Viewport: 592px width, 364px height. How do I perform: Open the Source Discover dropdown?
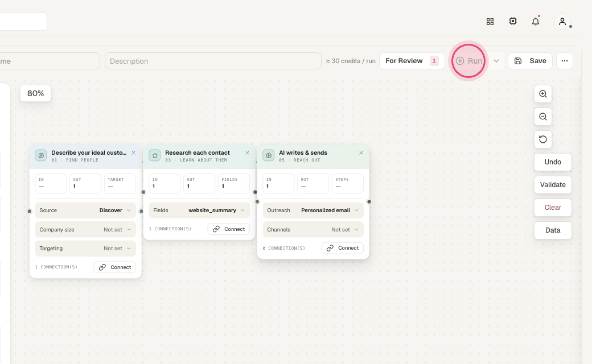85,210
